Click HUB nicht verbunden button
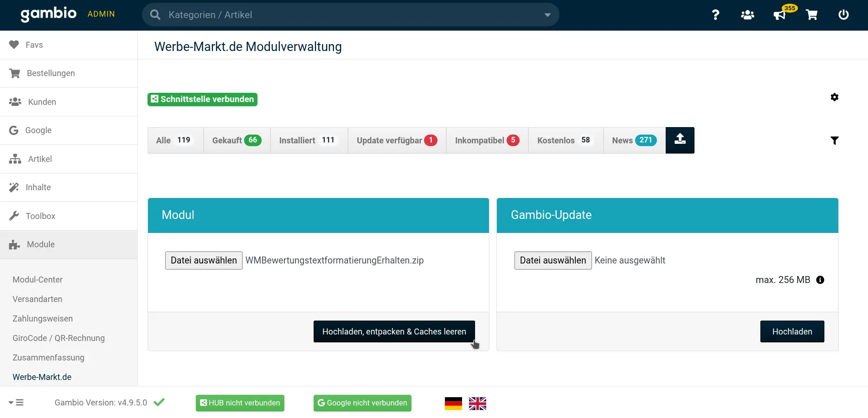 [x=240, y=403]
